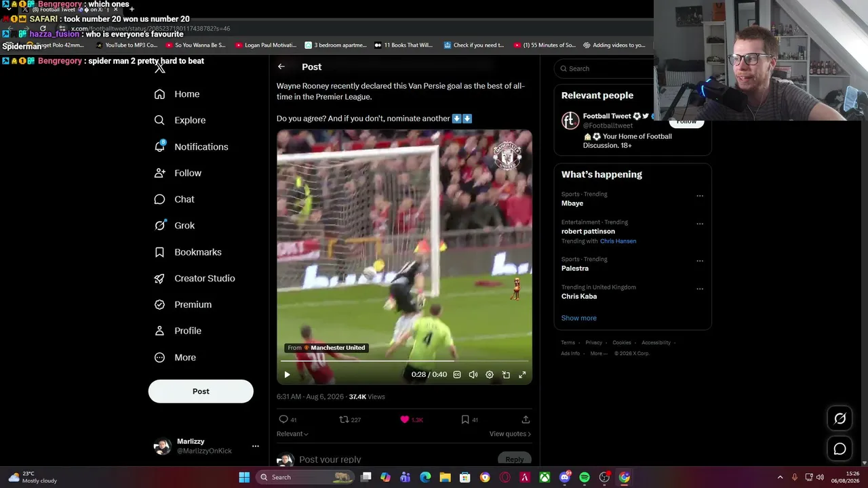Open the More menu in sidebar
Screen dimensions: 868x488
(175, 357)
